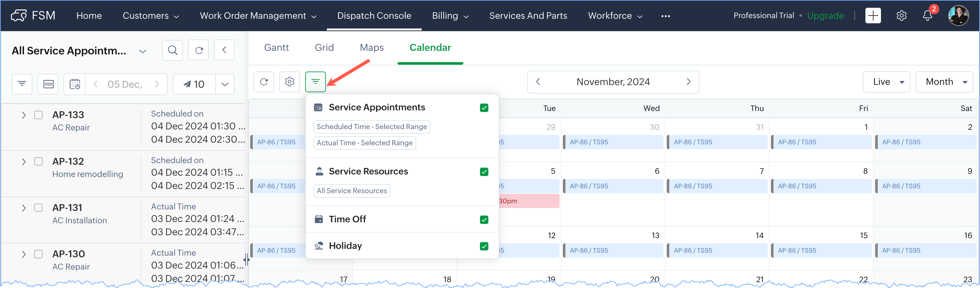Open calendar settings gear icon

pyautogui.click(x=290, y=82)
